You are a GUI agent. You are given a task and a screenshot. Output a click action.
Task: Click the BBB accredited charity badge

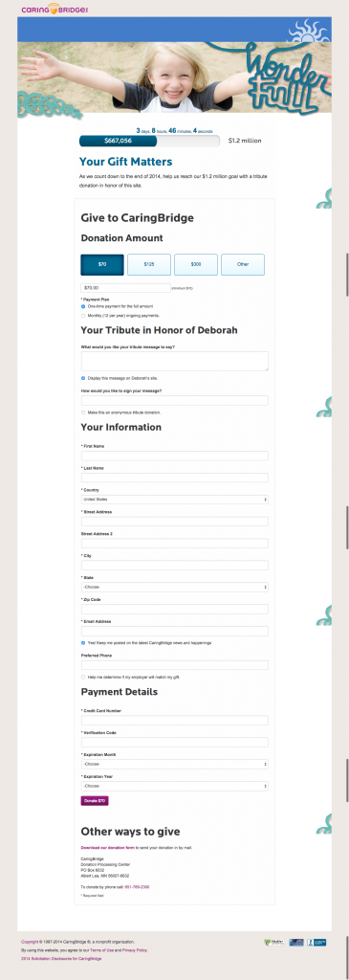[x=316, y=942]
